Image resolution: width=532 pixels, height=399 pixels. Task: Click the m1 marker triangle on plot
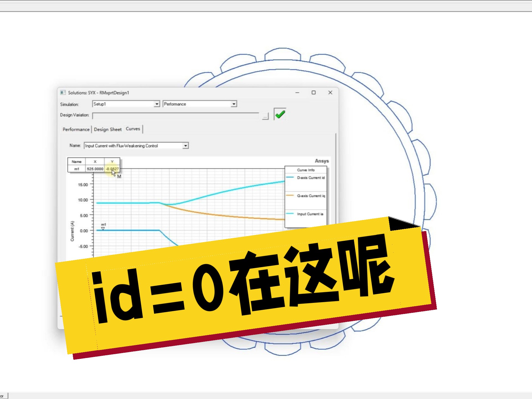tap(103, 229)
